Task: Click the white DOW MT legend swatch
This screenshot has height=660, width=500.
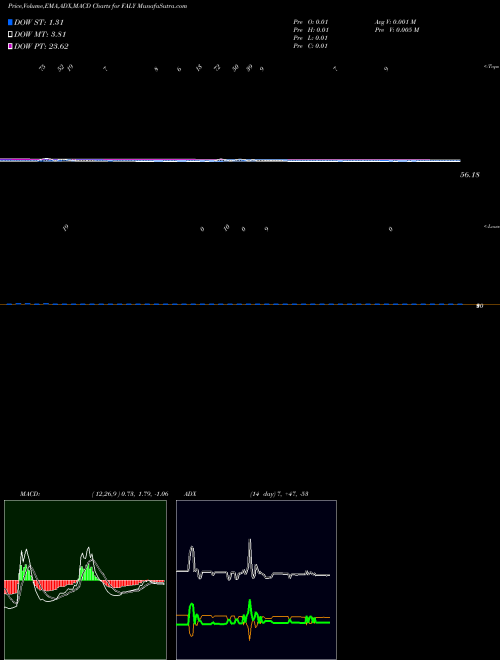Action: (10, 34)
